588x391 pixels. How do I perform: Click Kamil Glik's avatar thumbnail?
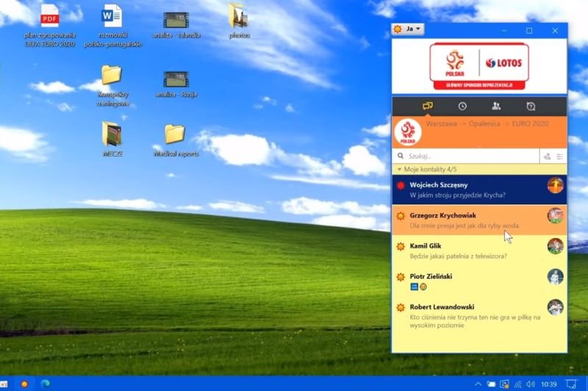[x=555, y=245]
